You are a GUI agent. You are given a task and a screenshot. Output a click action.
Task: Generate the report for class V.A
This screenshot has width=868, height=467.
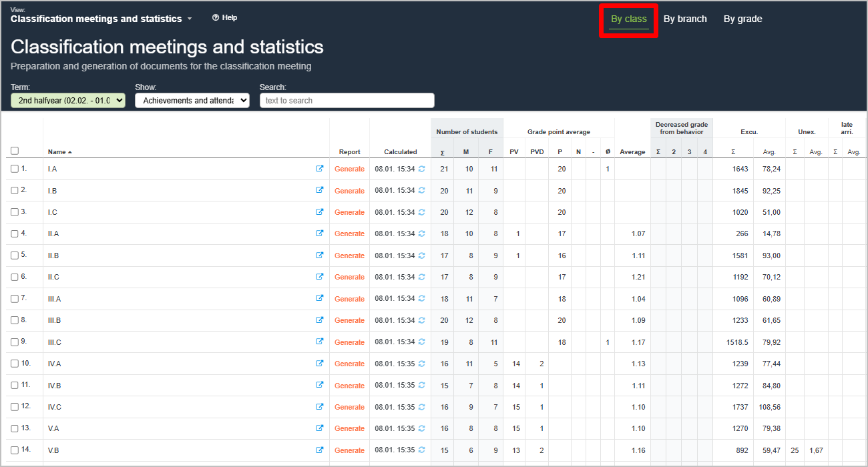pos(349,428)
